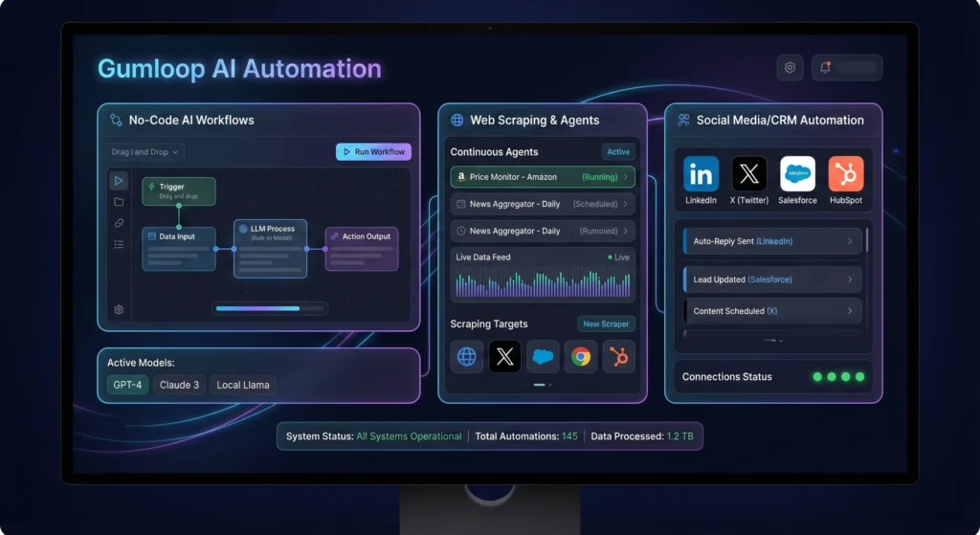The height and width of the screenshot is (535, 980).
Task: Click Scraping Targets page indicator dots
Action: [543, 385]
